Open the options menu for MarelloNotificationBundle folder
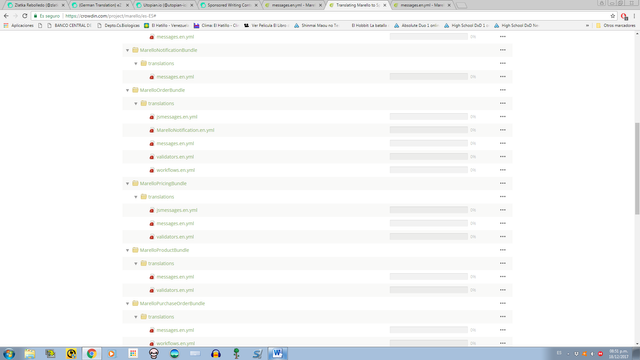The width and height of the screenshot is (640, 360). [x=502, y=50]
